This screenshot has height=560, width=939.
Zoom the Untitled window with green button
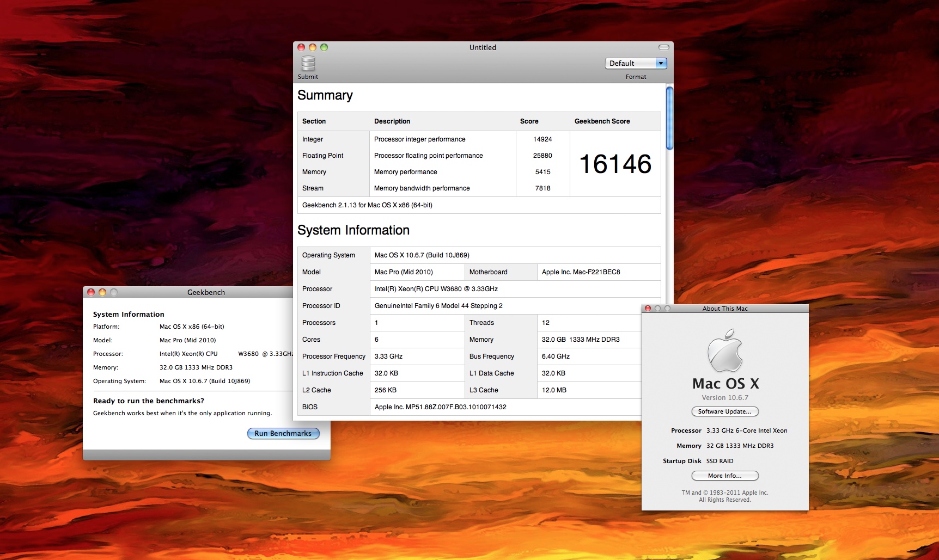pyautogui.click(x=324, y=47)
